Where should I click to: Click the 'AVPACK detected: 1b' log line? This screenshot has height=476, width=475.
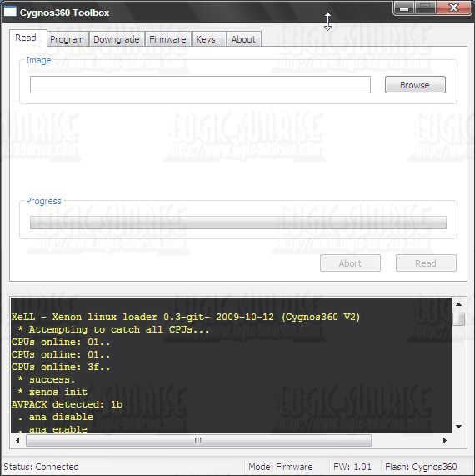pos(67,404)
